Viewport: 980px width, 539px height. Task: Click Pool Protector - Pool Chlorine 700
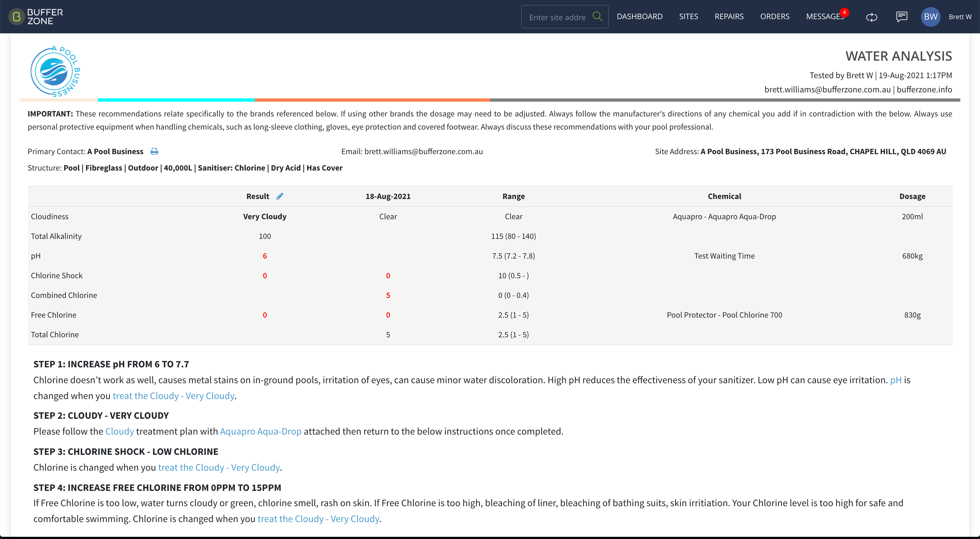pos(724,315)
